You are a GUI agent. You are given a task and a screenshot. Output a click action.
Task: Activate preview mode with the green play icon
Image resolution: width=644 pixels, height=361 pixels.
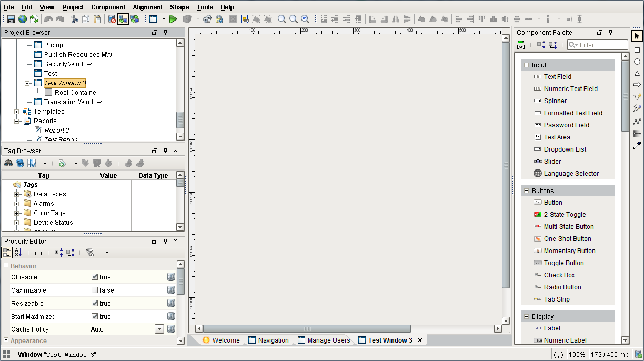point(173,19)
